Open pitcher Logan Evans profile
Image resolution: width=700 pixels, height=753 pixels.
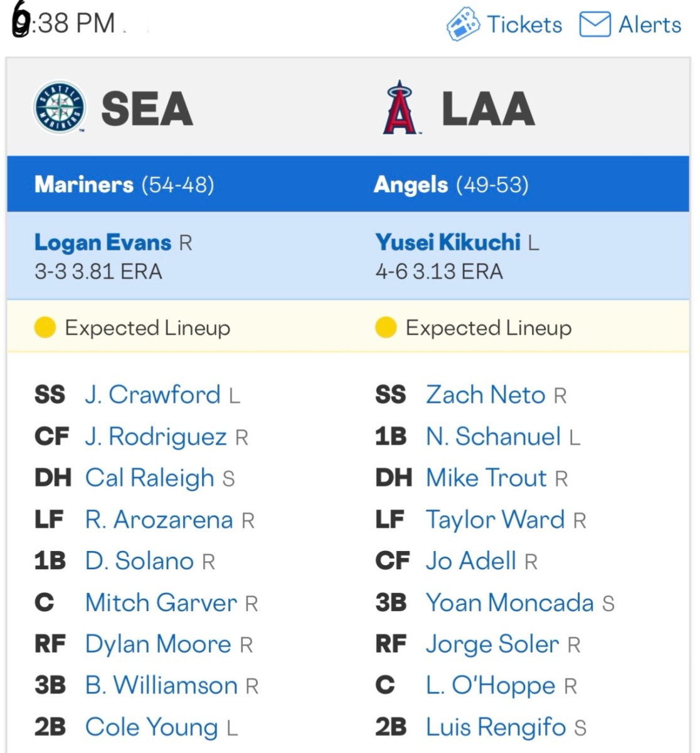tap(103, 242)
